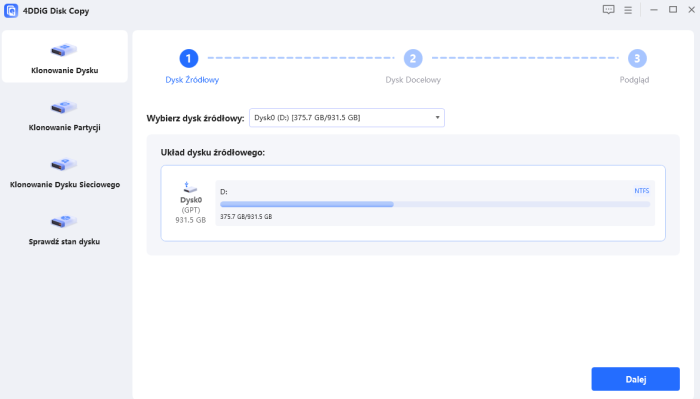The height and width of the screenshot is (399, 700).
Task: Click the Układ dysku źródłowego heading
Action: [212, 153]
